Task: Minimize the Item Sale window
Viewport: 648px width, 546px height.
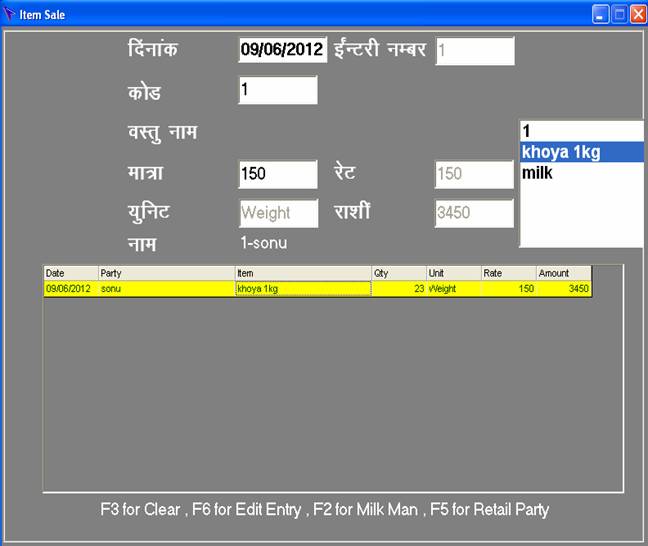Action: [600, 14]
